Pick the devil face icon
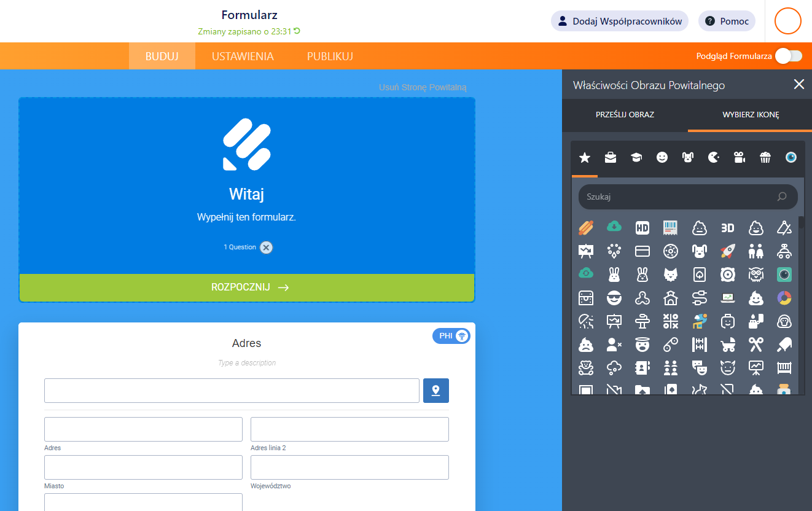This screenshot has width=812, height=511. click(727, 368)
